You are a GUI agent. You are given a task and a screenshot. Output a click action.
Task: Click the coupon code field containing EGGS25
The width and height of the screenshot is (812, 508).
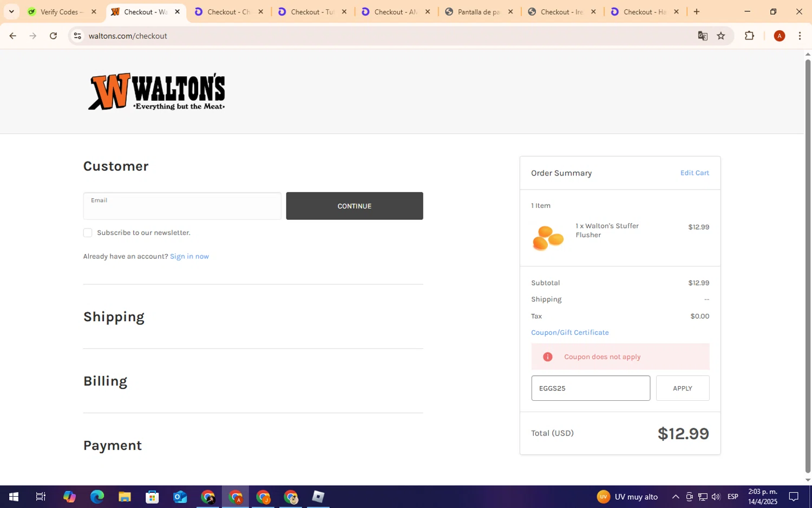point(591,388)
